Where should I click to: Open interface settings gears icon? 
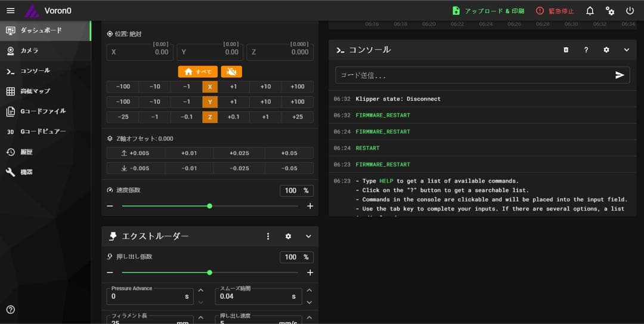point(609,11)
